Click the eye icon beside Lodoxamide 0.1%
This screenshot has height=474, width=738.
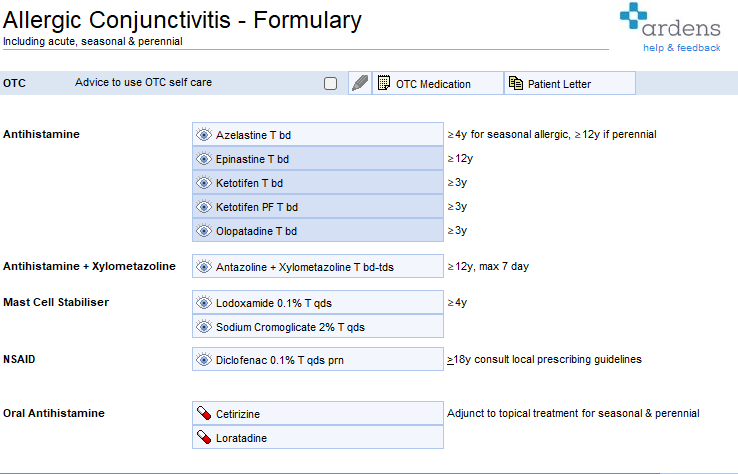point(204,302)
